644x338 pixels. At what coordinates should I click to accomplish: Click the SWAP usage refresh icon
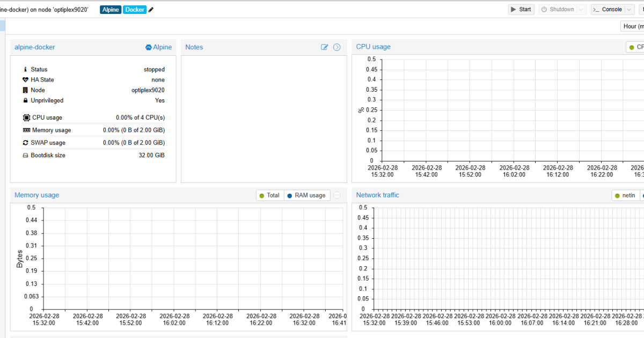coord(25,143)
